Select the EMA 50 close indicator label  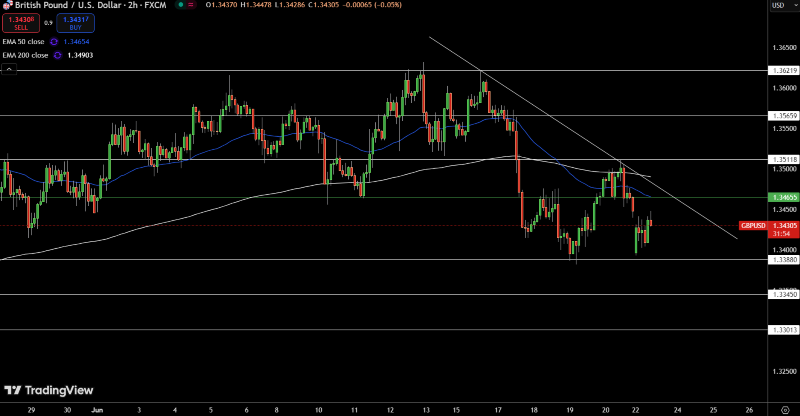click(23, 42)
